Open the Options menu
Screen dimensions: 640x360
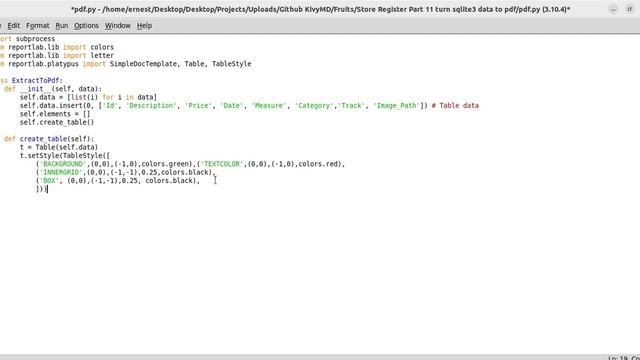[x=86, y=26]
